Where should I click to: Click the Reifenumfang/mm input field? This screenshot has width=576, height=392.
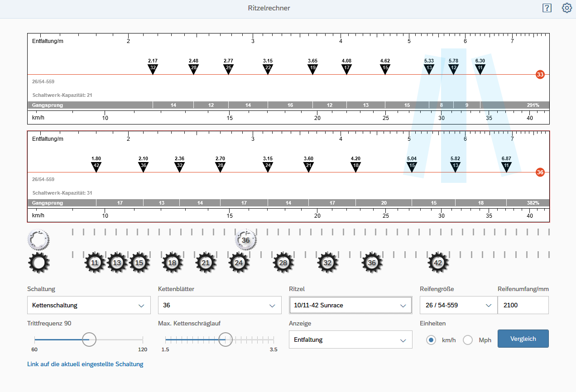pyautogui.click(x=523, y=305)
